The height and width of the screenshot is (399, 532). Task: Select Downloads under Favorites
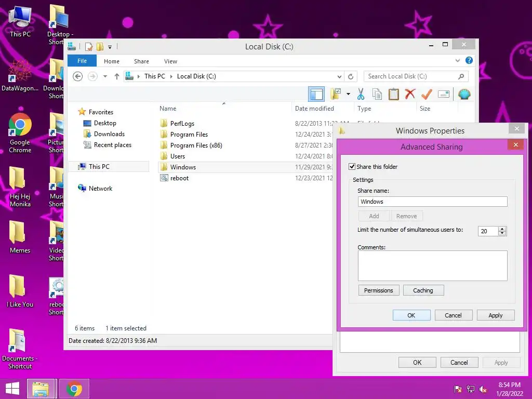109,134
